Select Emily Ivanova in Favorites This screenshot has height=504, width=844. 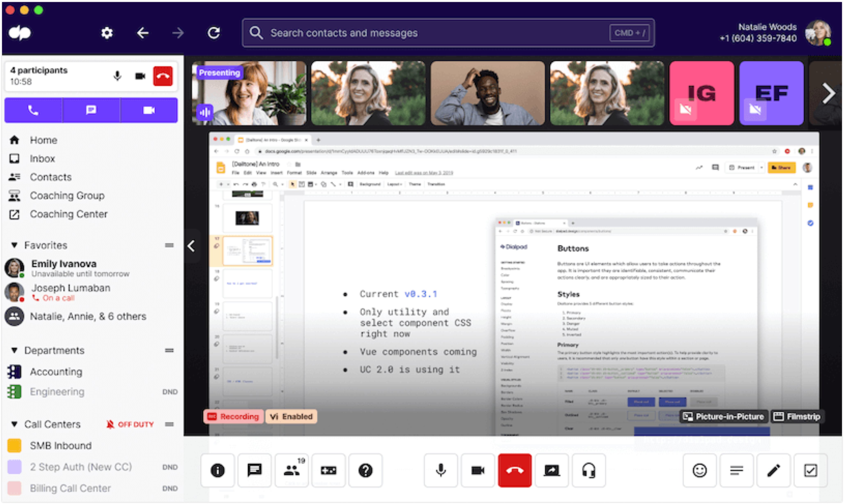point(67,268)
